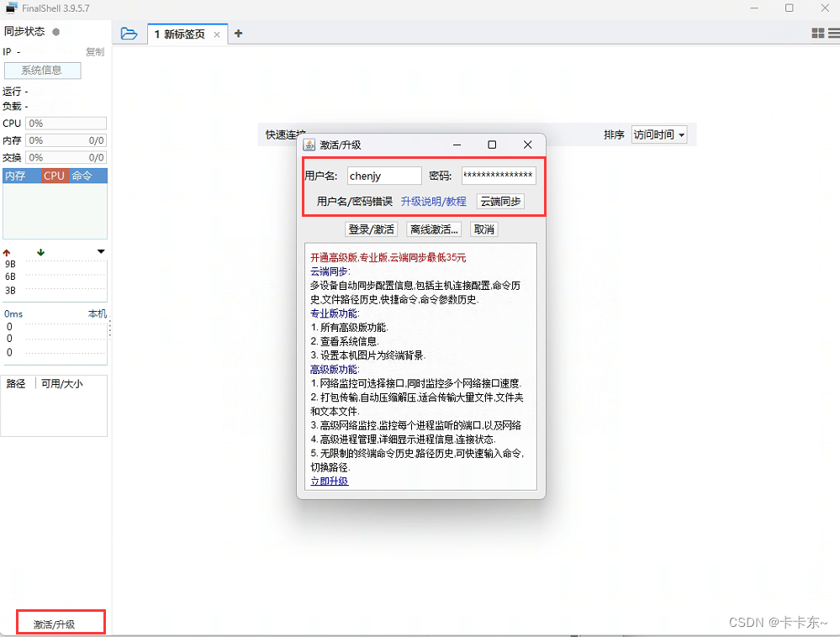This screenshot has height=637, width=840.
Task: Click the 2. 查看系统信息 line
Action: click(345, 341)
